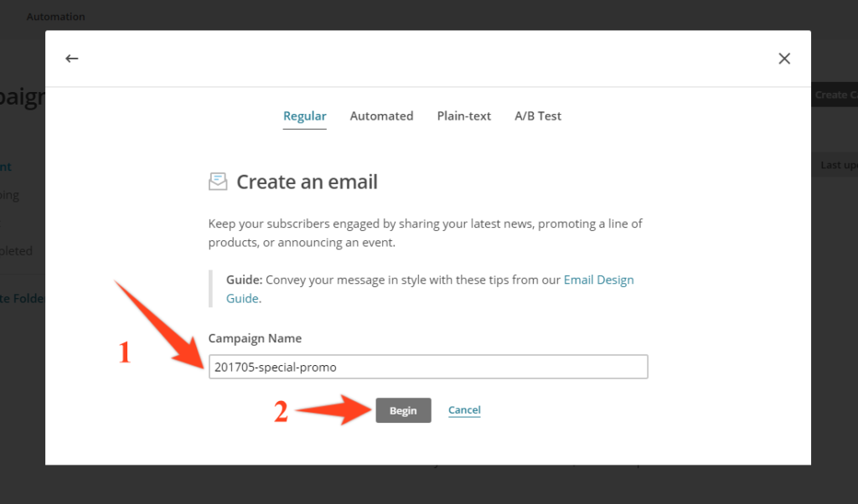Click the Campaign Name label
Viewport: 858px width, 504px height.
click(x=255, y=338)
